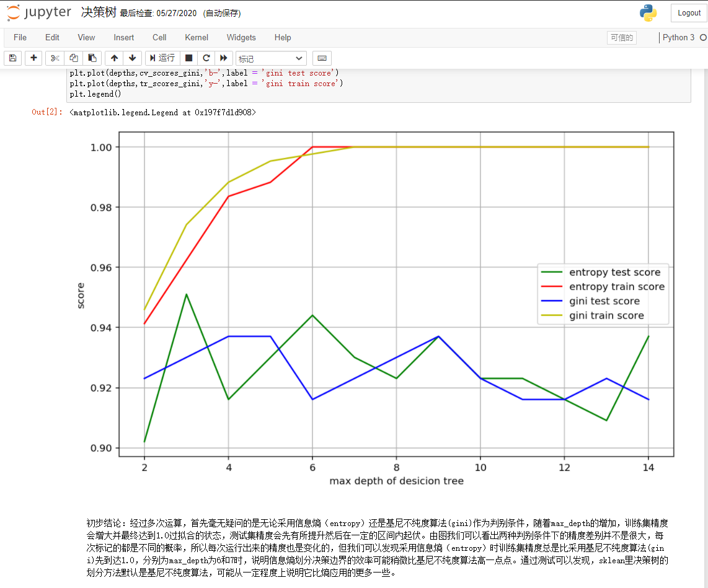The width and height of the screenshot is (708, 588).
Task: Open the Cell menu
Action: tap(159, 37)
